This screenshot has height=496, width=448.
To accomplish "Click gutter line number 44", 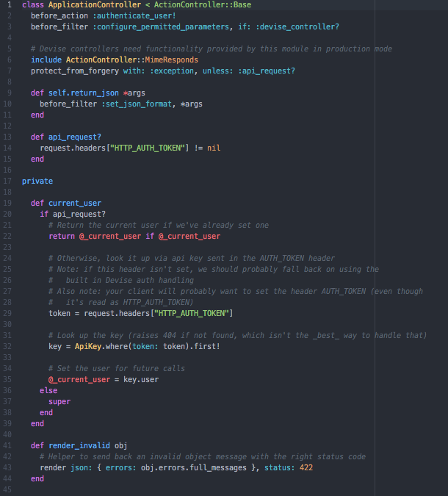I will (x=7, y=479).
